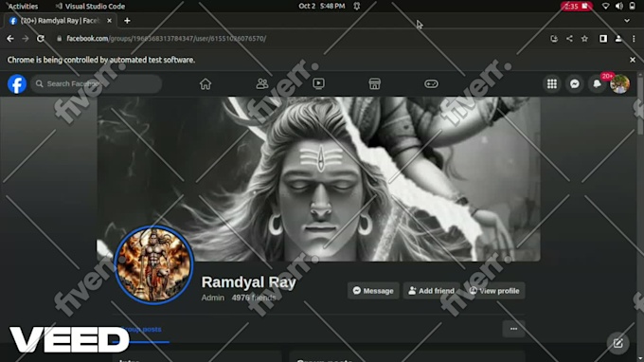The width and height of the screenshot is (644, 362).
Task: Click the site lock icon
Action: [59, 38]
